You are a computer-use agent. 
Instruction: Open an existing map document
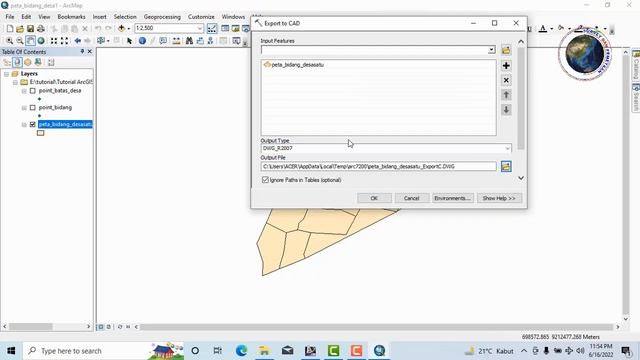click(x=20, y=29)
